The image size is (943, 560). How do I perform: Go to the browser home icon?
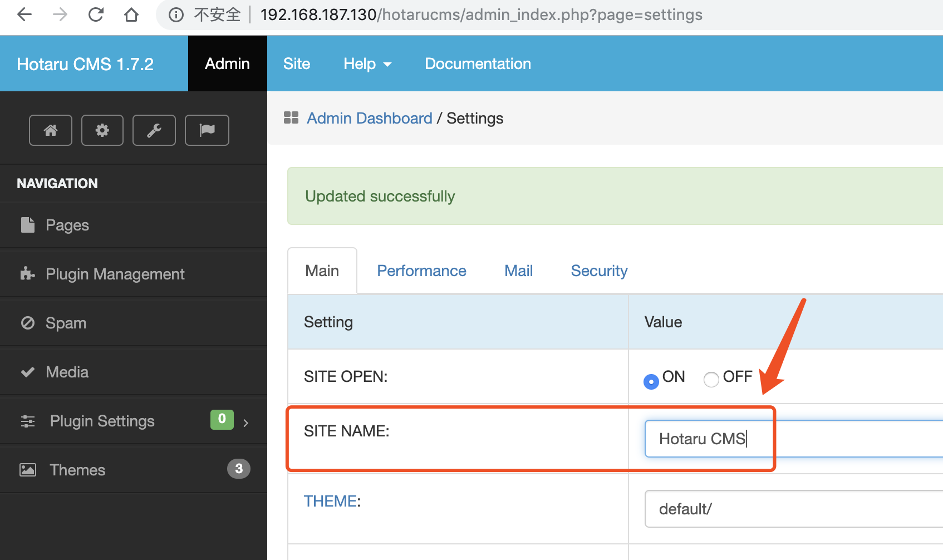click(x=131, y=14)
